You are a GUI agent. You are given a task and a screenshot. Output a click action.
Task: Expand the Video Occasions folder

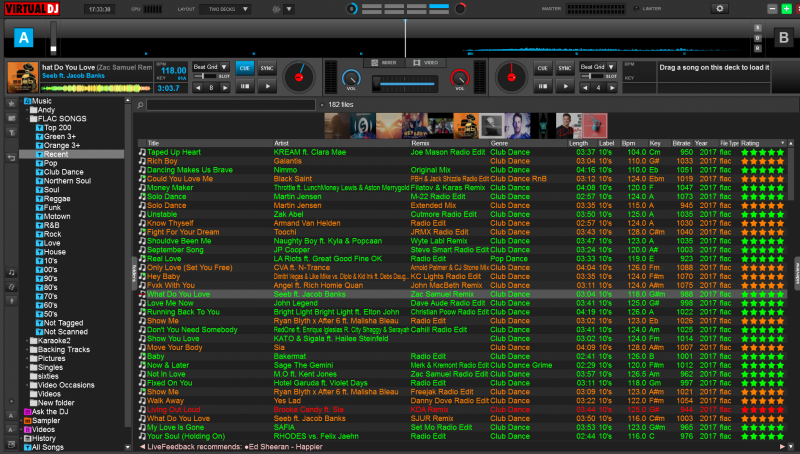[x=27, y=385]
